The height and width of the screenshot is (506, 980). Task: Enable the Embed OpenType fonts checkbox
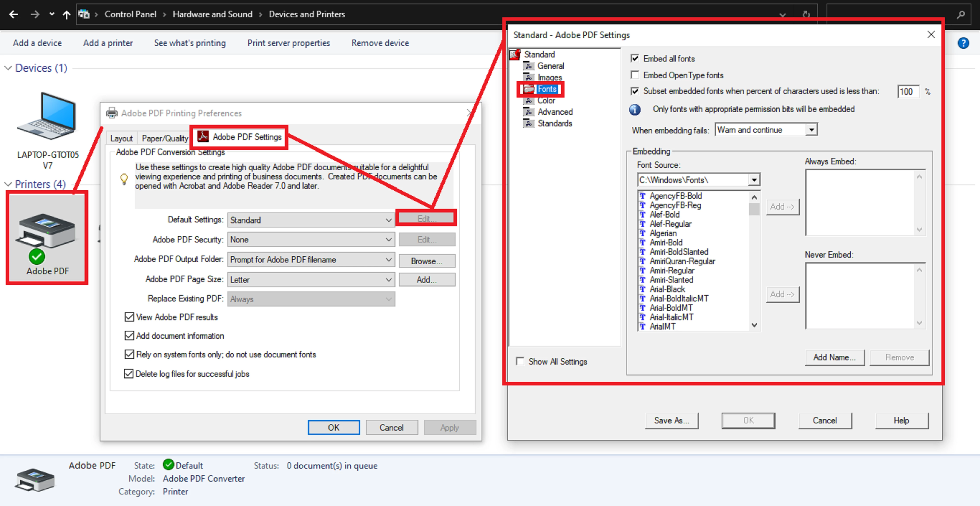pyautogui.click(x=634, y=75)
